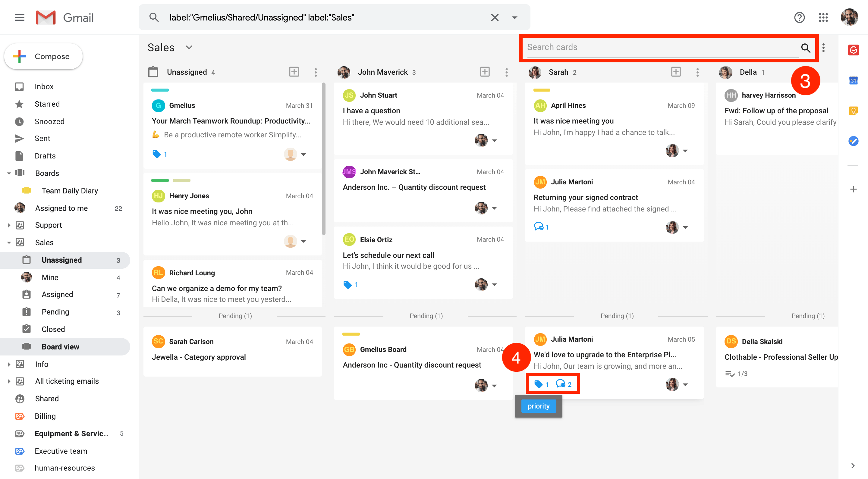Add a card to the Unassigned column
Screen dimensions: 868x479
pos(294,72)
